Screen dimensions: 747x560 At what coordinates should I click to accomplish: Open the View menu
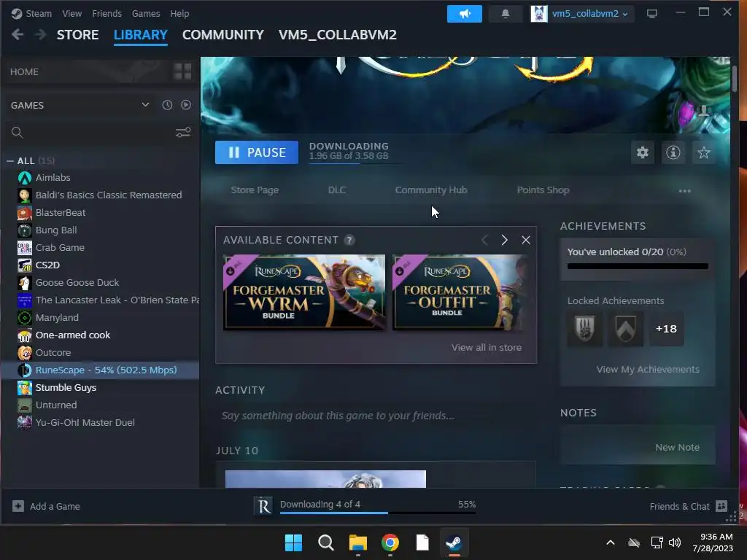[71, 13]
